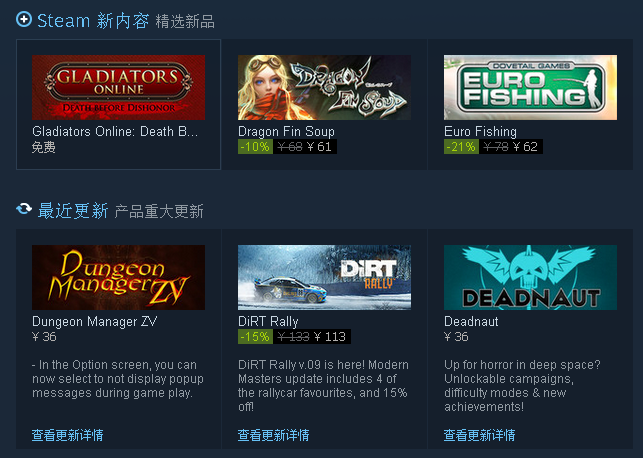This screenshot has height=458, width=643.
Task: Open 查看更新详情 under Dungeon Manager ZV
Action: [x=68, y=435]
